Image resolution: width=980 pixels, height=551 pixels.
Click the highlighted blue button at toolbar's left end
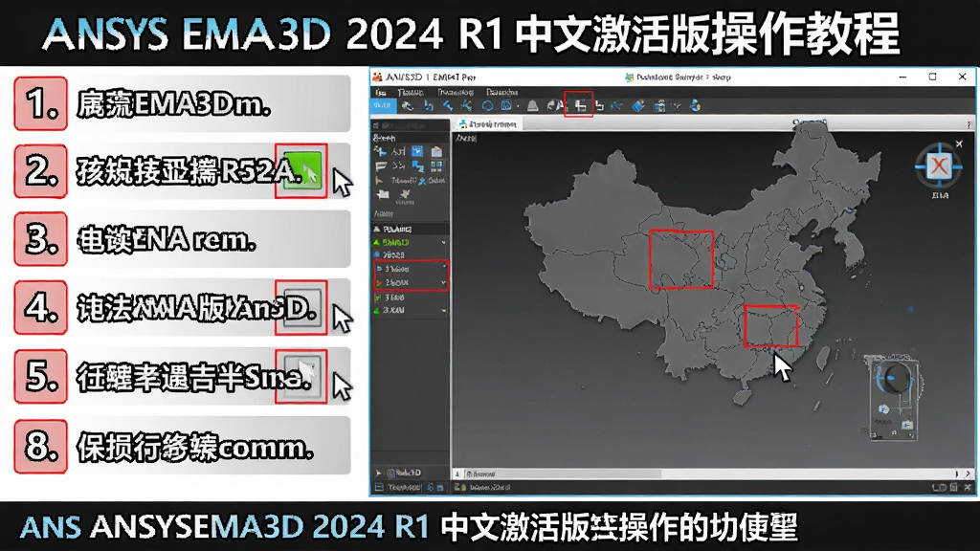382,105
